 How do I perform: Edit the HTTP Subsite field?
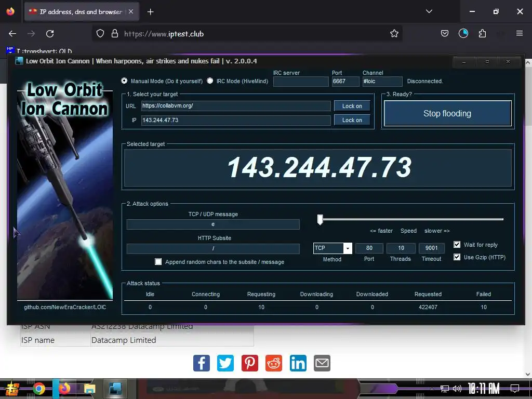point(213,249)
